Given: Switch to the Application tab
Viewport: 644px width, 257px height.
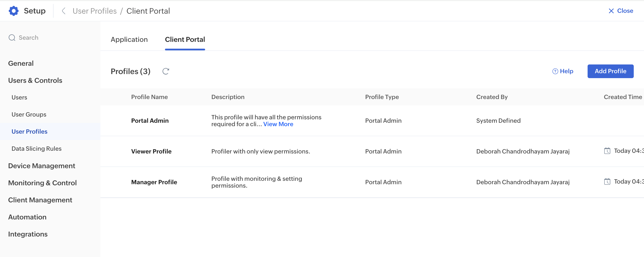Looking at the screenshot, I should [x=129, y=39].
